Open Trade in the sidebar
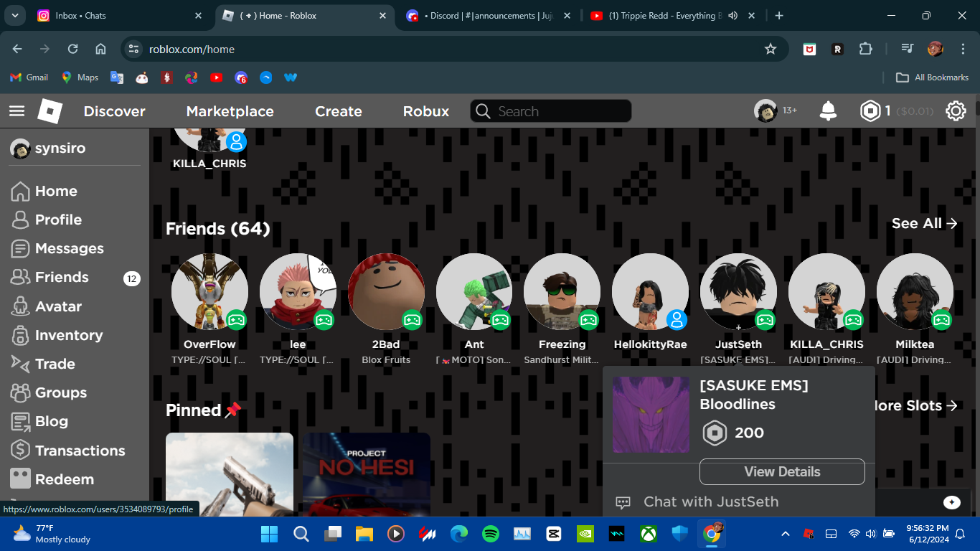 (x=43, y=364)
